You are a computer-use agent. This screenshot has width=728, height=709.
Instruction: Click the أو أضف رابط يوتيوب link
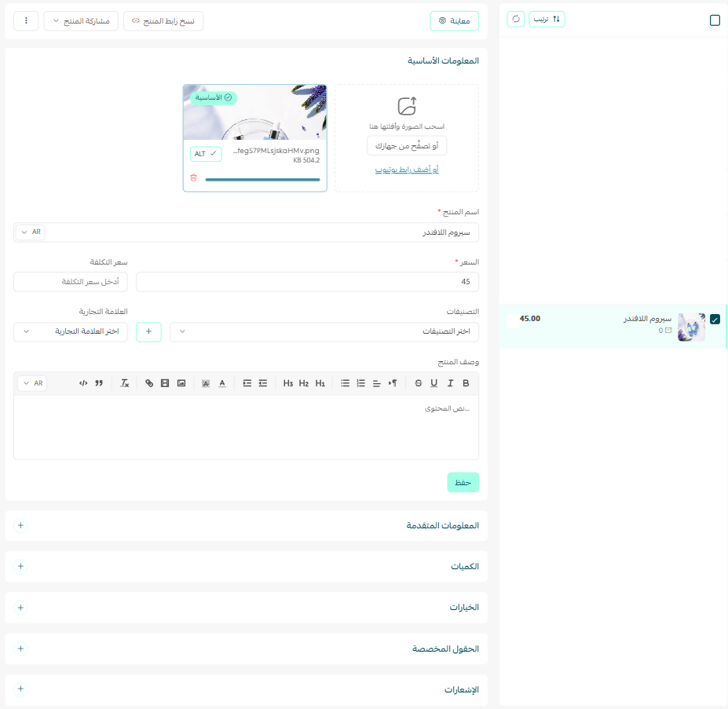(x=406, y=170)
